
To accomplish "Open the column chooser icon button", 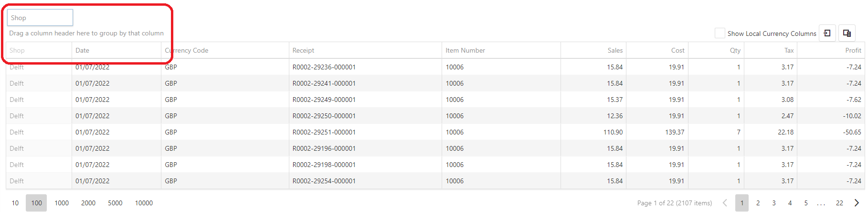I will [847, 33].
